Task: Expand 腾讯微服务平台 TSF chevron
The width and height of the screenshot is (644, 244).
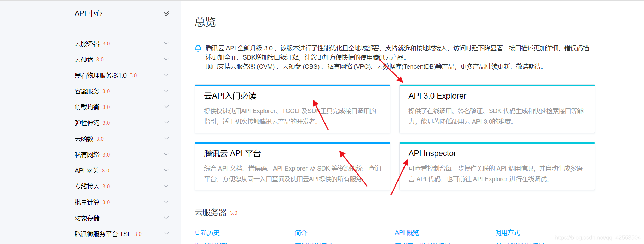Action: (x=166, y=233)
